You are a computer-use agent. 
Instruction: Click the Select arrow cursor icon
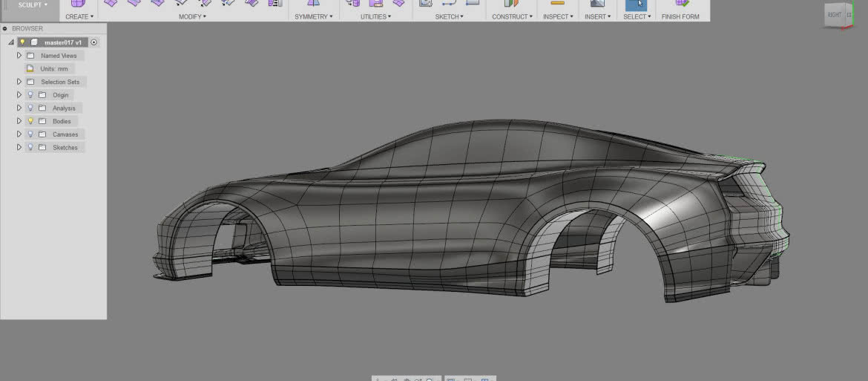tap(637, 5)
